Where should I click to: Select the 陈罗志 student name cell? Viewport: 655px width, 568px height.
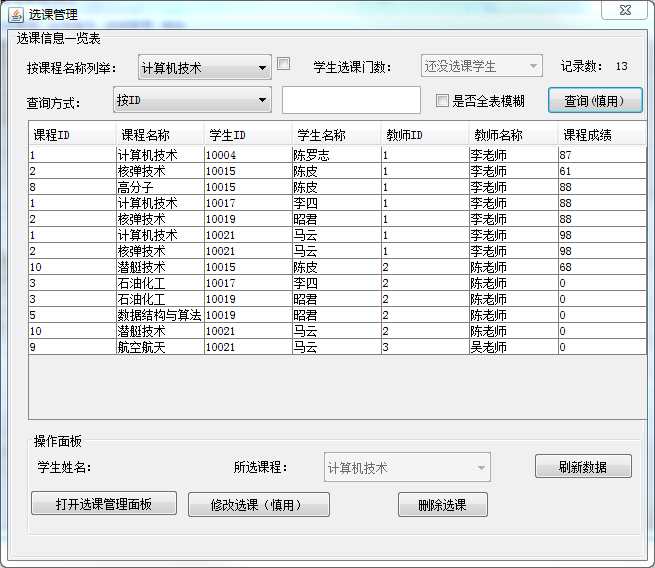[x=336, y=155]
